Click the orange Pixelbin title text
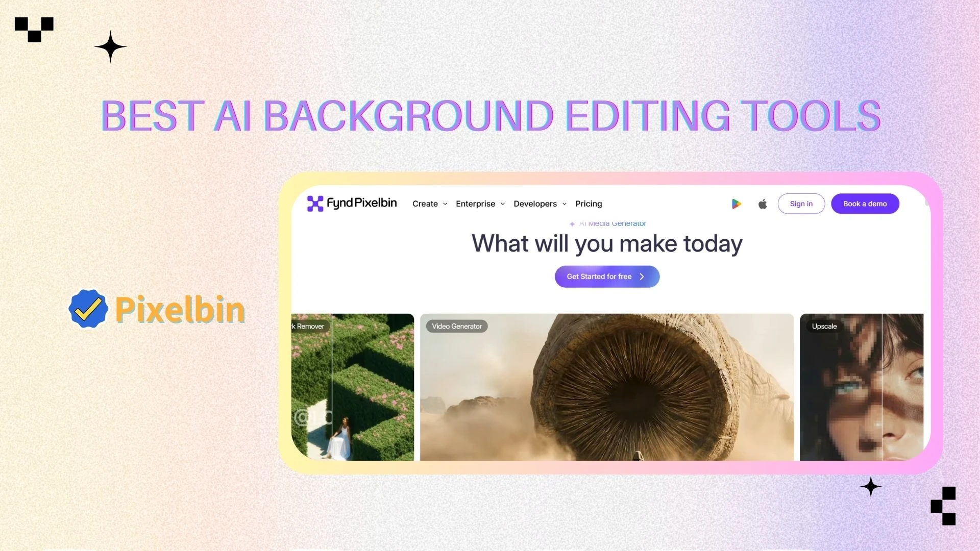This screenshot has width=980, height=551. pyautogui.click(x=180, y=310)
